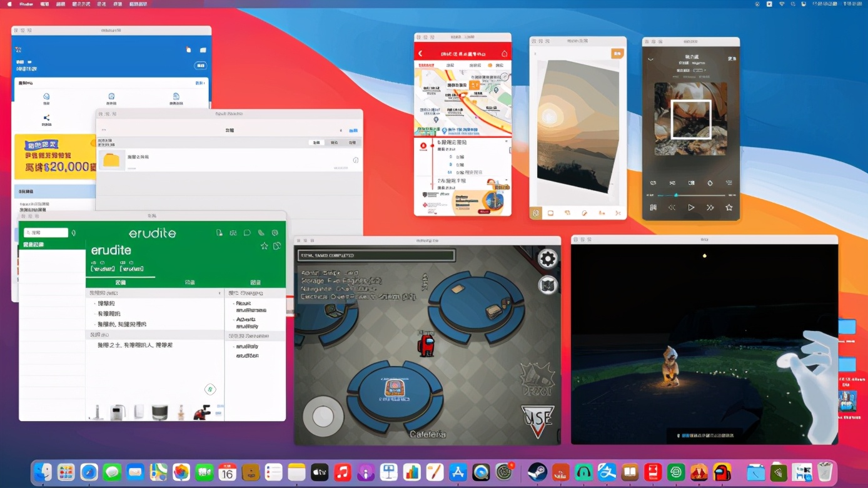Select the crop tool in the photo markup toolbar
The width and height of the screenshot is (868, 488).
coord(550,213)
